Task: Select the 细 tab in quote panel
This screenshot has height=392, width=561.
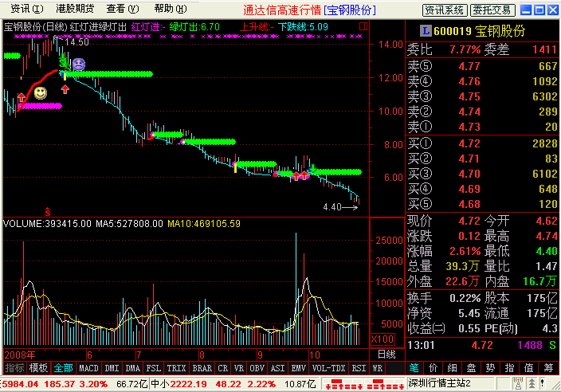Action: pos(453,368)
